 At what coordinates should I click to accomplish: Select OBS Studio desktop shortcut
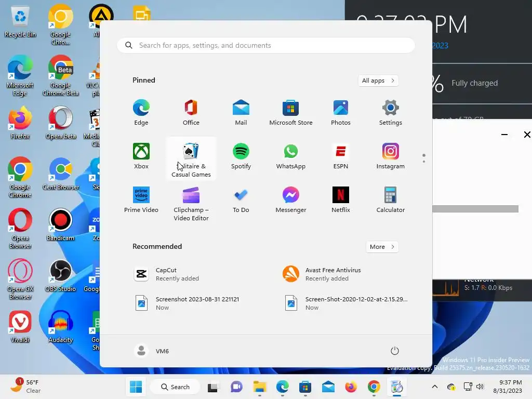60,275
